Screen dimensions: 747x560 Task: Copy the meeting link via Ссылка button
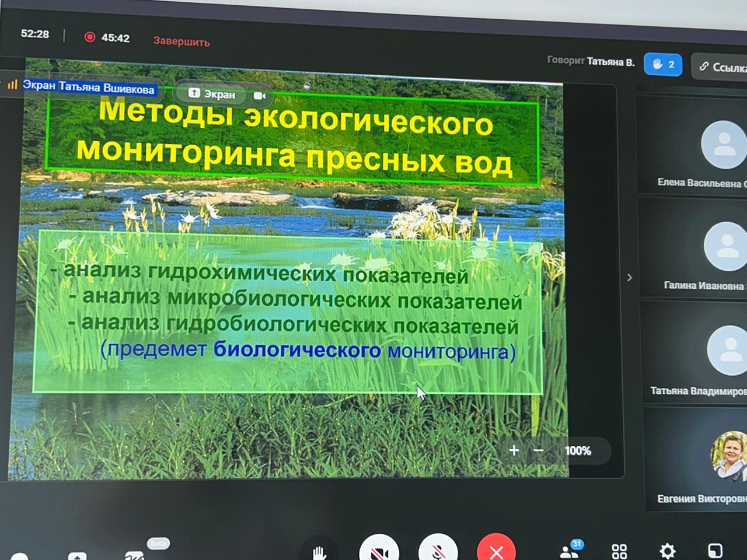pyautogui.click(x=721, y=66)
